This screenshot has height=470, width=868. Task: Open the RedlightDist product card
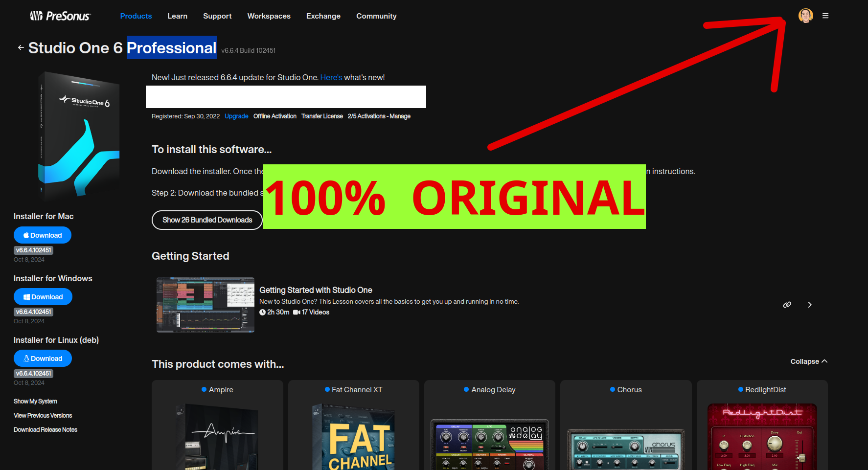pos(762,425)
